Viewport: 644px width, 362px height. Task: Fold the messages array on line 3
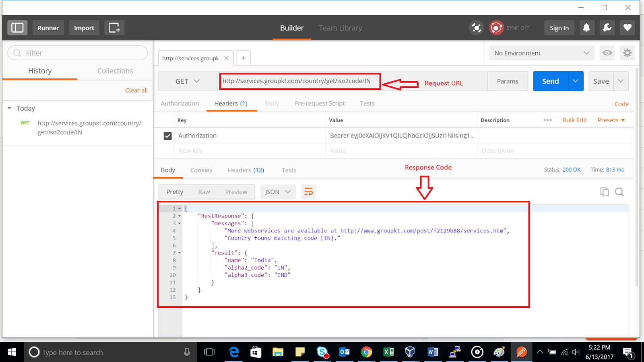tap(180, 223)
